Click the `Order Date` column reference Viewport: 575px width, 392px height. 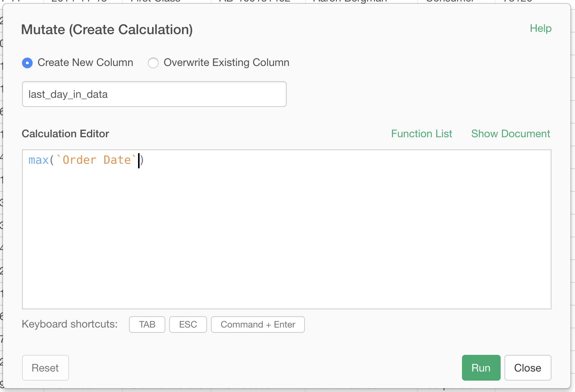(96, 160)
